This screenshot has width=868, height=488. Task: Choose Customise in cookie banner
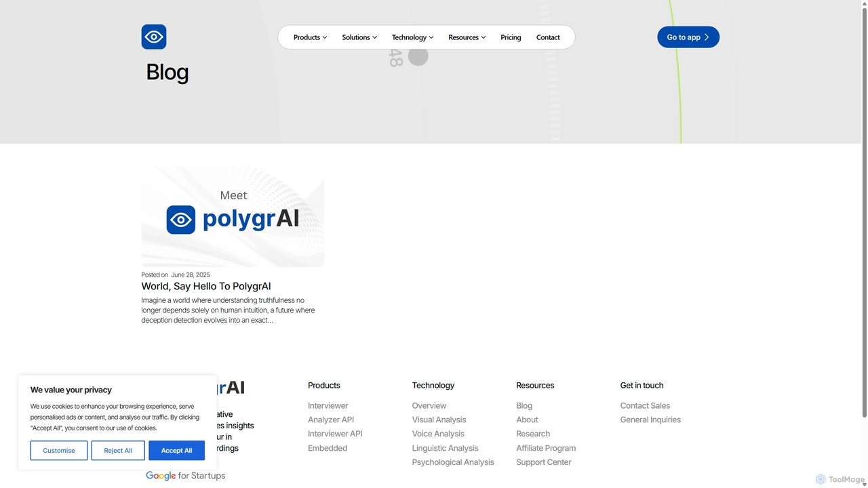(59, 451)
